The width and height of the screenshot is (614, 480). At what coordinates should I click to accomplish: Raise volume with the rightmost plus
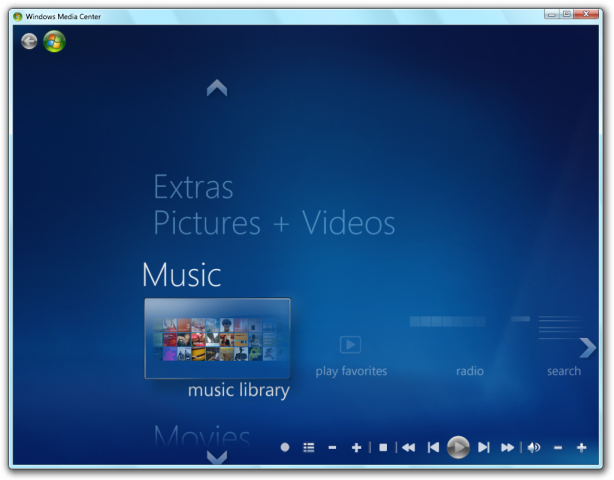click(581, 447)
